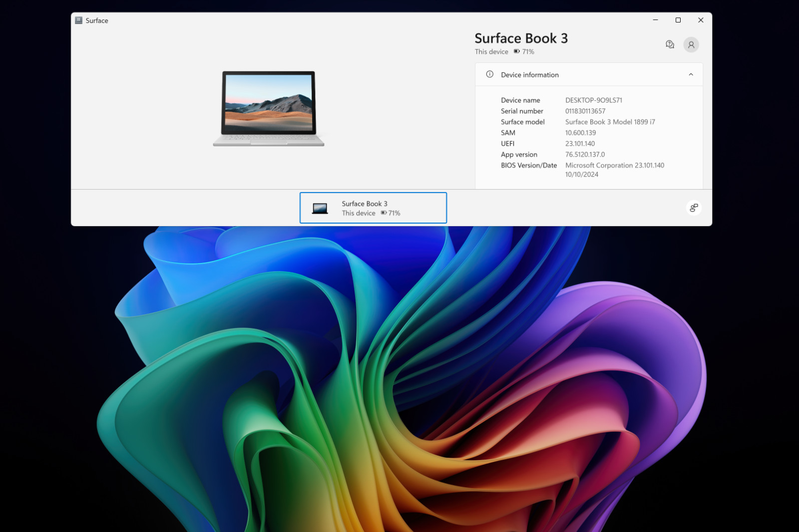Image resolution: width=799 pixels, height=532 pixels.
Task: Click the SAM label
Action: (508, 133)
